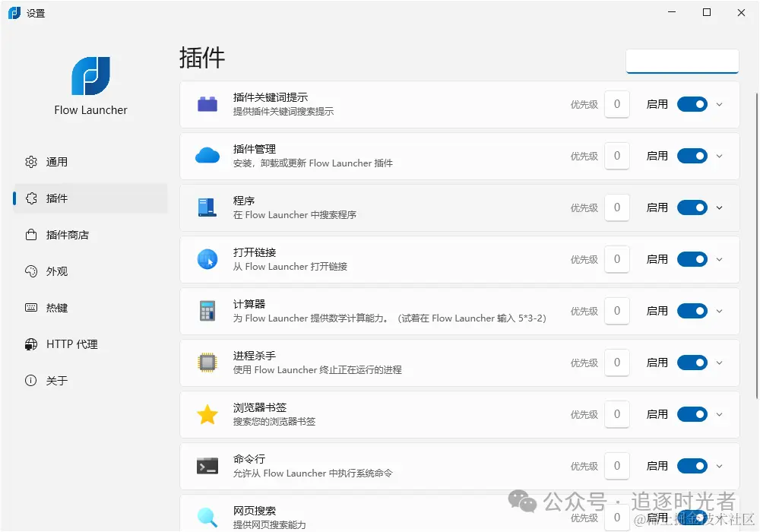Image resolution: width=760 pixels, height=532 pixels.
Task: Open the 计算器 plugin expander arrow
Action: [719, 311]
